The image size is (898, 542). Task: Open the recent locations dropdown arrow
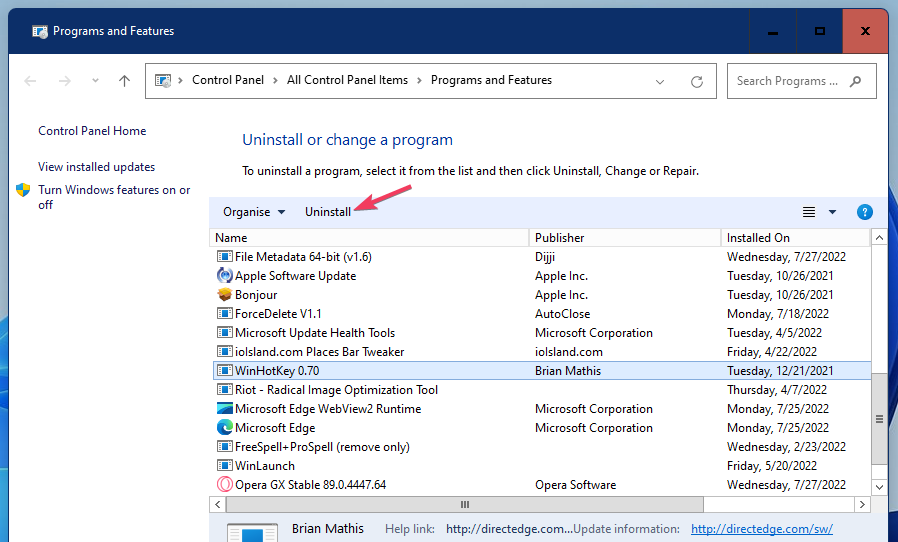(x=95, y=81)
